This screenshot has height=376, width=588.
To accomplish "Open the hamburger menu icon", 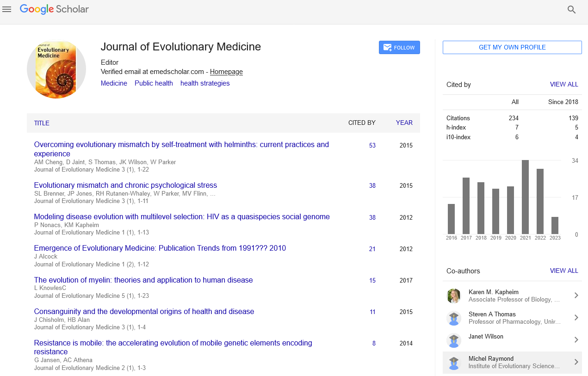I will tap(7, 9).
